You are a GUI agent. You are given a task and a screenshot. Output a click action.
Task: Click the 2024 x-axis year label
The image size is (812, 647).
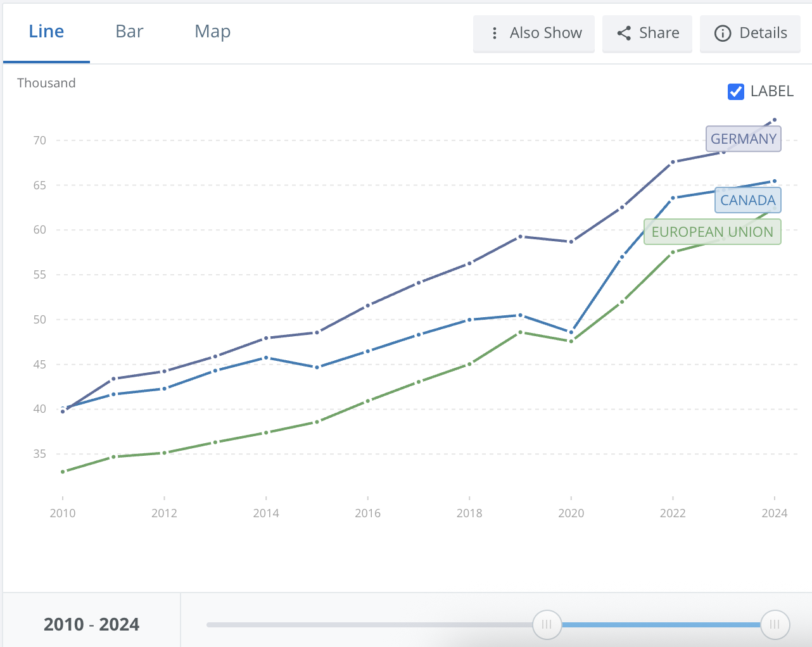point(775,513)
